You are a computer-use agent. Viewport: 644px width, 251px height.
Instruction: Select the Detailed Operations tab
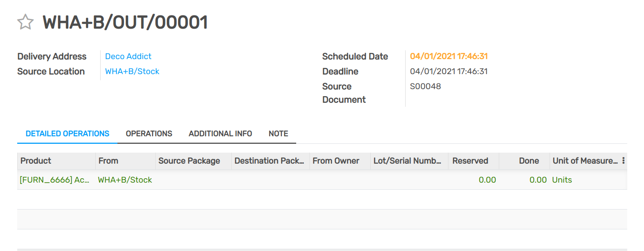(x=68, y=134)
